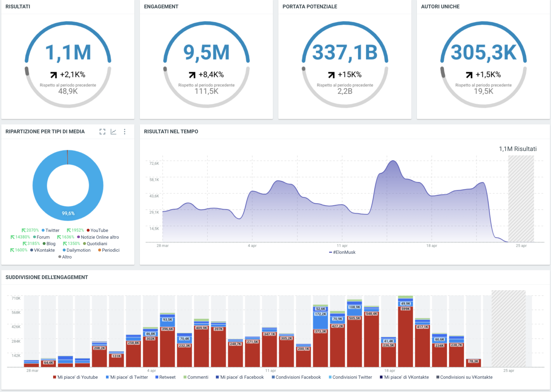
Task: Toggle VKontakte in the media type legend
Action: (42, 250)
